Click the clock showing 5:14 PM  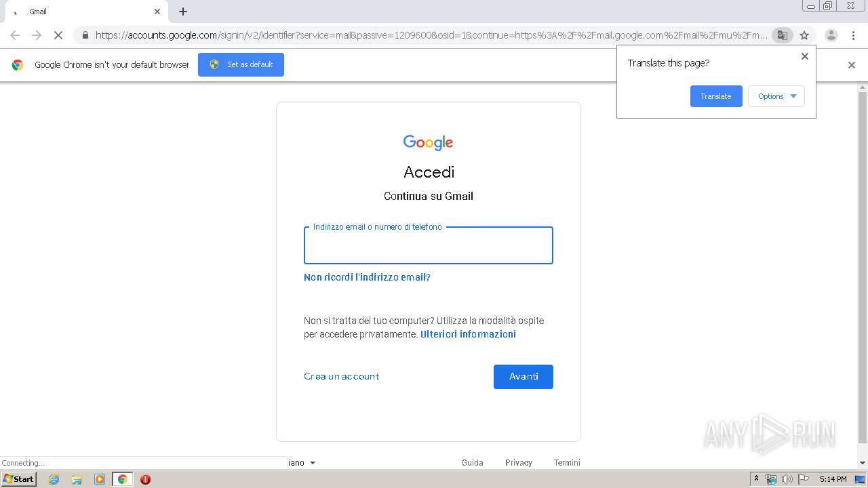[x=833, y=479]
